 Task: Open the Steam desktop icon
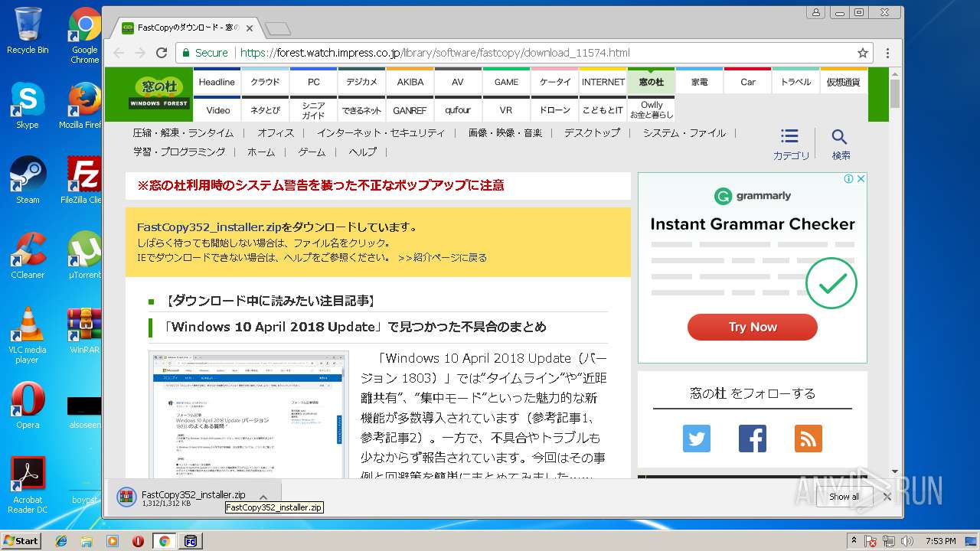28,181
